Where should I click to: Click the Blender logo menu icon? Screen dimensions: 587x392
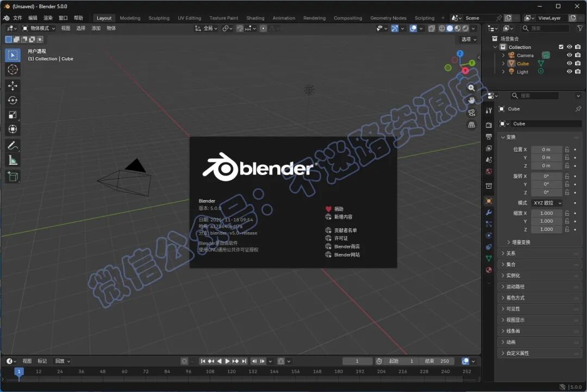pyautogui.click(x=7, y=18)
